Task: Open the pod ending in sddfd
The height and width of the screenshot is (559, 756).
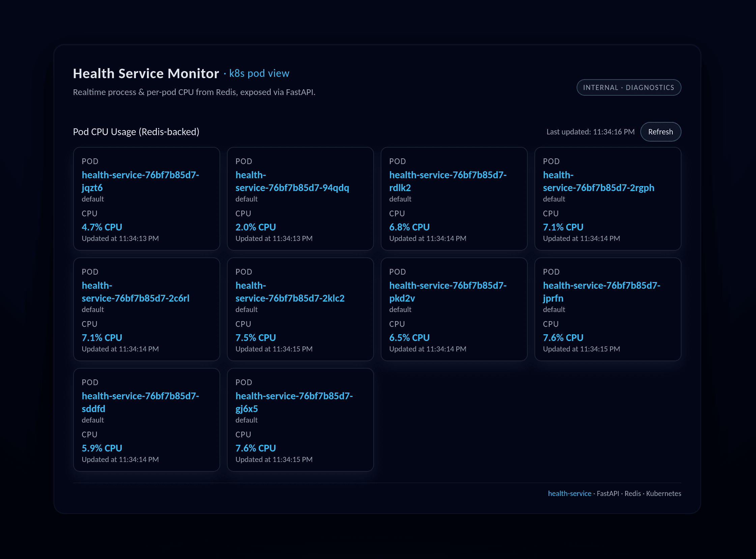Action: coord(140,402)
